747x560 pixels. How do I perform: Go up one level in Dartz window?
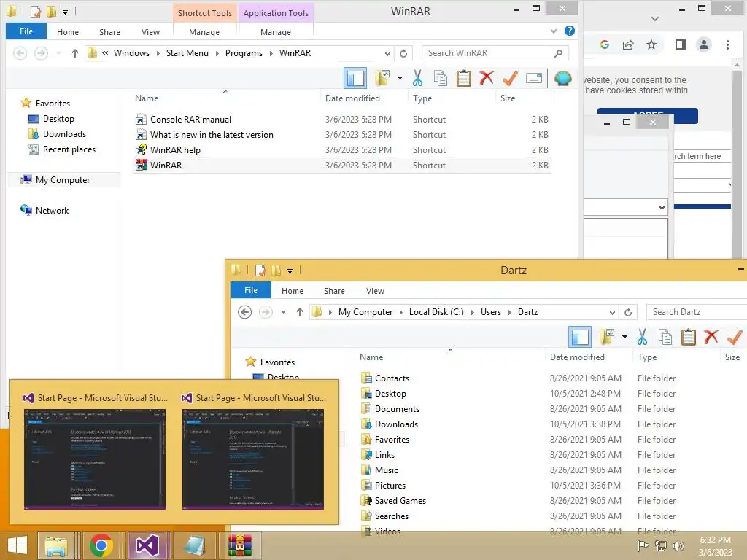300,312
